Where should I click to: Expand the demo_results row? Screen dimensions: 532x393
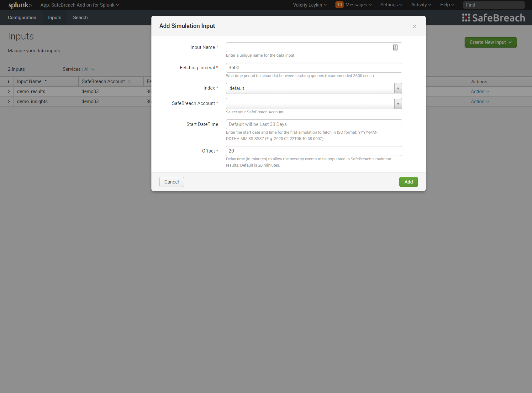click(9, 91)
